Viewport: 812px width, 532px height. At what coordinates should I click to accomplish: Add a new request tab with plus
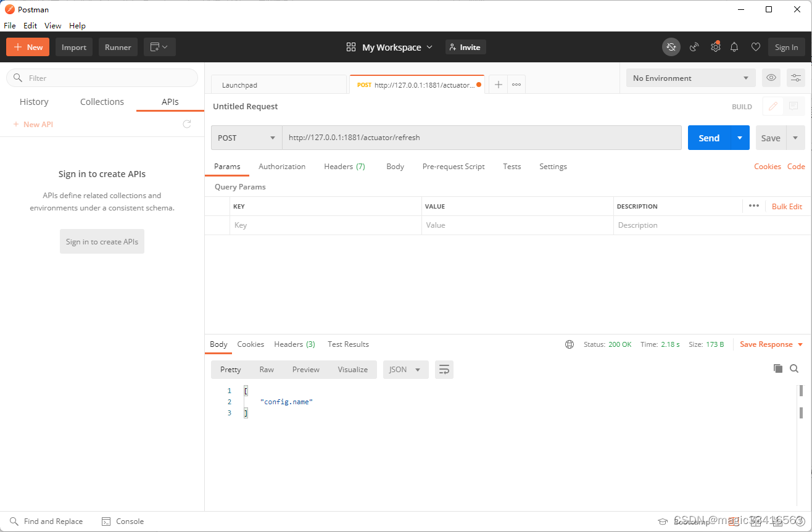499,85
